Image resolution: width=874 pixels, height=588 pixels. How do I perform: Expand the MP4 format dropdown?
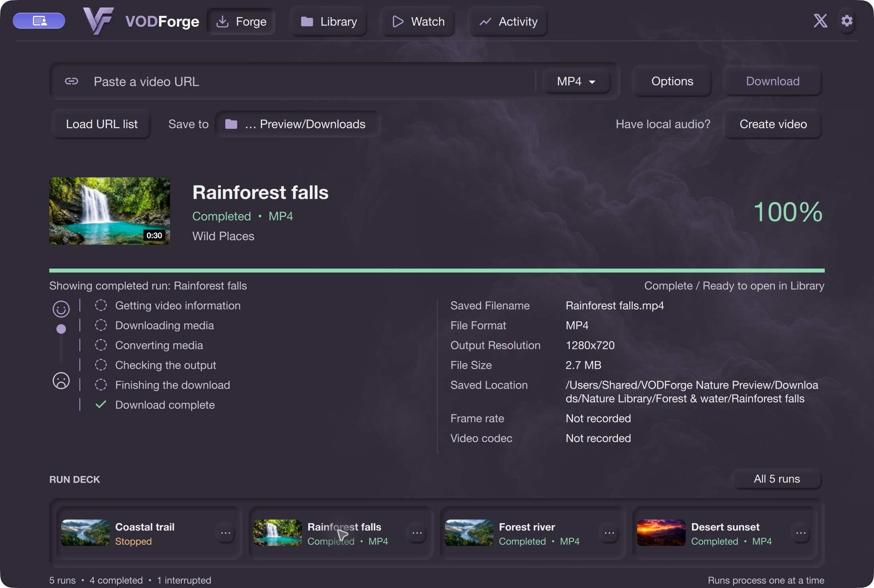[x=576, y=81]
